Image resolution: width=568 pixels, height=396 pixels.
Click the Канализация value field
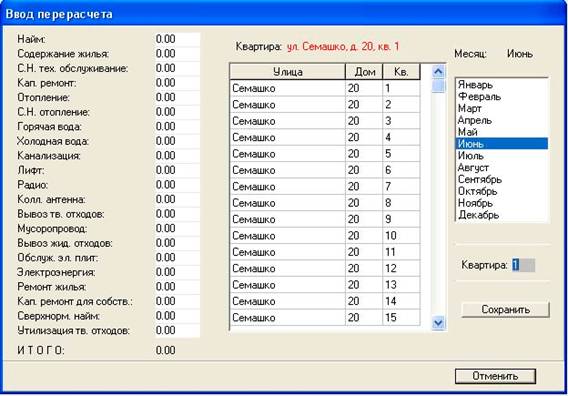(177, 155)
